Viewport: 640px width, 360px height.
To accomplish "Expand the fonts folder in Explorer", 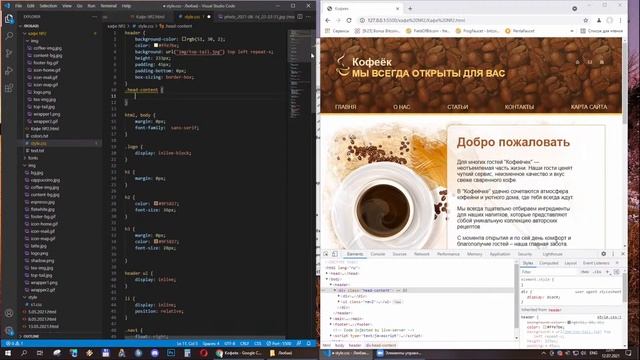I will [34, 158].
